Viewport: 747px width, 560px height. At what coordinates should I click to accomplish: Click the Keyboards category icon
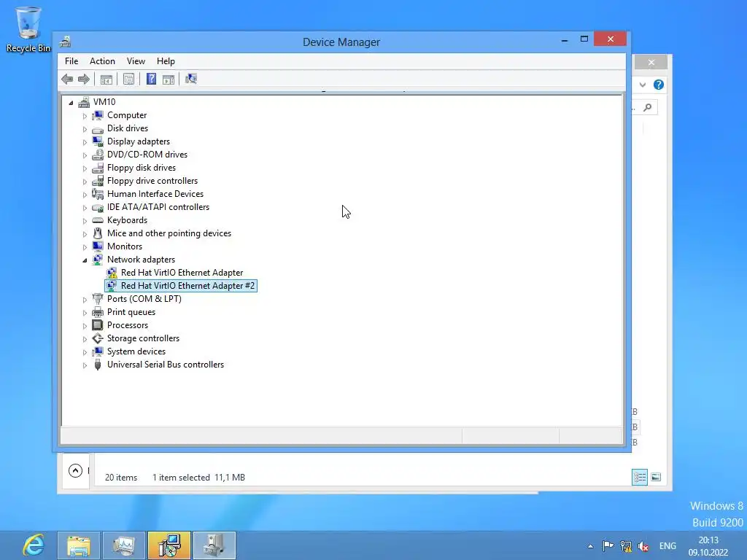(x=98, y=220)
